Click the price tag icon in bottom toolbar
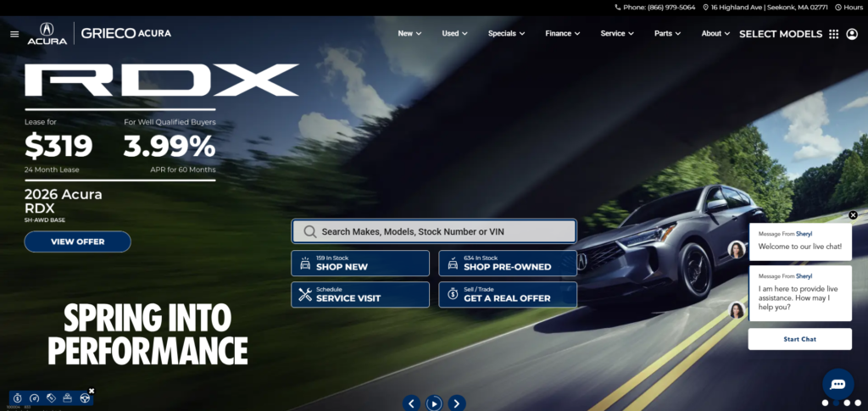 [51, 398]
